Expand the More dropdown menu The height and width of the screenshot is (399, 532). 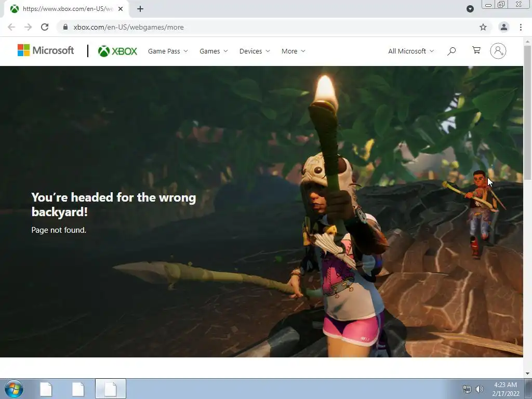293,51
